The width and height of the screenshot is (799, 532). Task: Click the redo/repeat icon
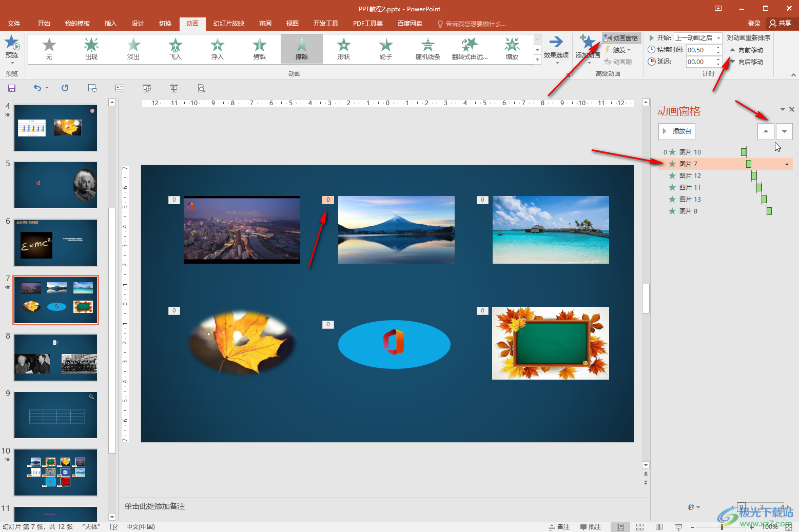click(65, 88)
